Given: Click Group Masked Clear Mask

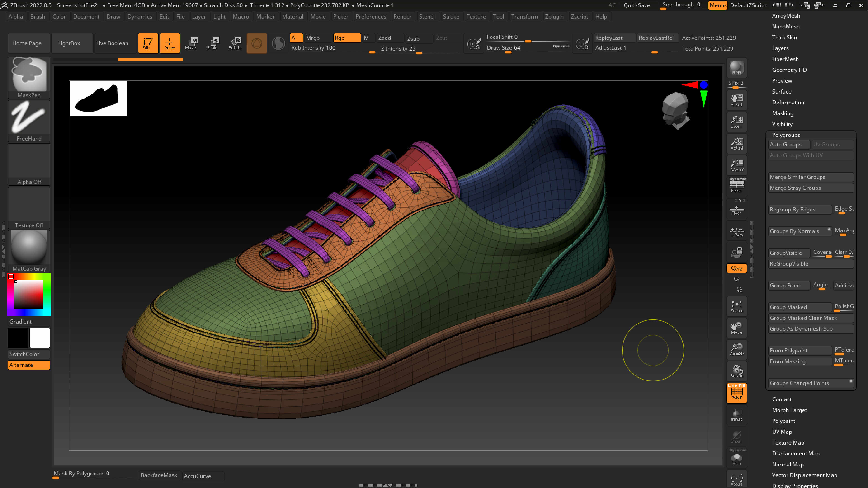Looking at the screenshot, I should tap(811, 318).
